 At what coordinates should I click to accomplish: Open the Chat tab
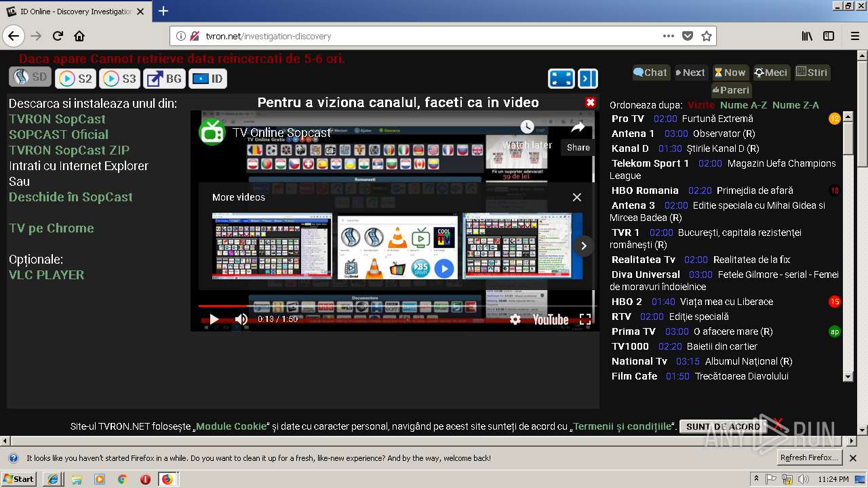click(651, 73)
